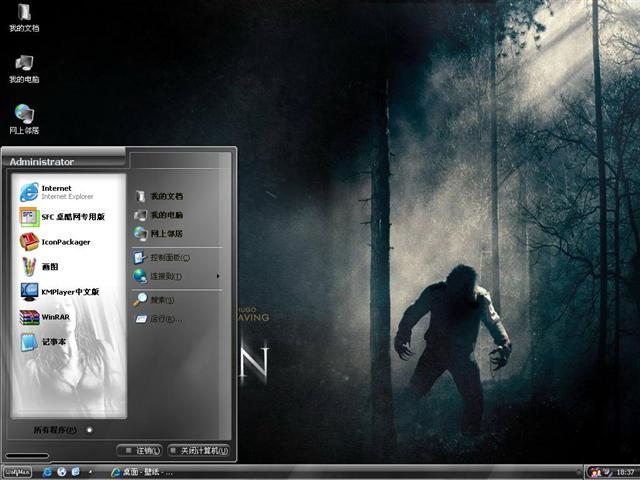Open WinRAR from Start menu
640x480 pixels.
coord(45,317)
